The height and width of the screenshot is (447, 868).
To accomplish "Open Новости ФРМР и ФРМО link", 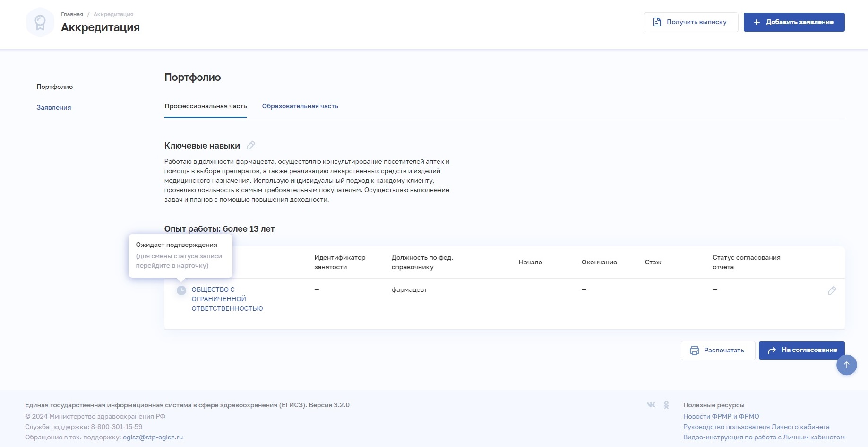I will tap(721, 416).
